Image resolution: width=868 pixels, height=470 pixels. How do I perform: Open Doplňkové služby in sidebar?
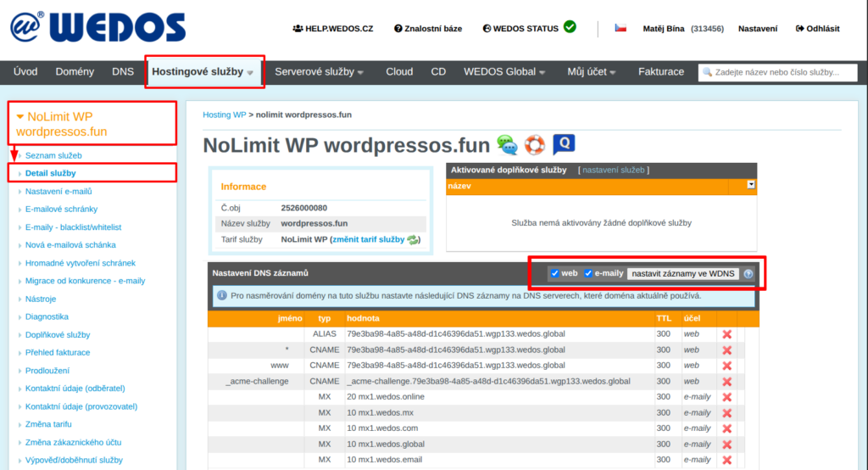(58, 335)
